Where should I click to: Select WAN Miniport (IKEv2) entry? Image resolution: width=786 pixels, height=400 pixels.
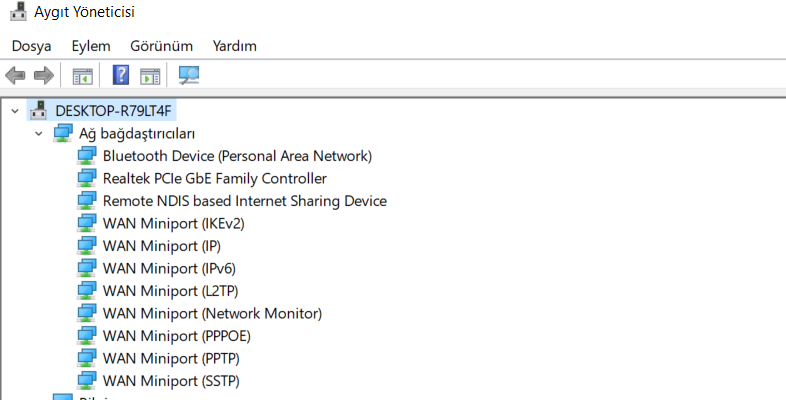pos(173,223)
